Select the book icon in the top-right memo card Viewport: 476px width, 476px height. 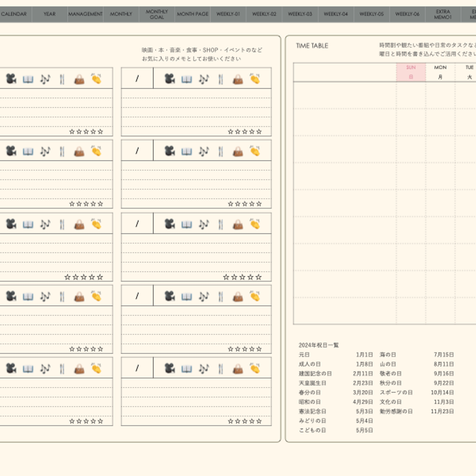click(x=186, y=80)
